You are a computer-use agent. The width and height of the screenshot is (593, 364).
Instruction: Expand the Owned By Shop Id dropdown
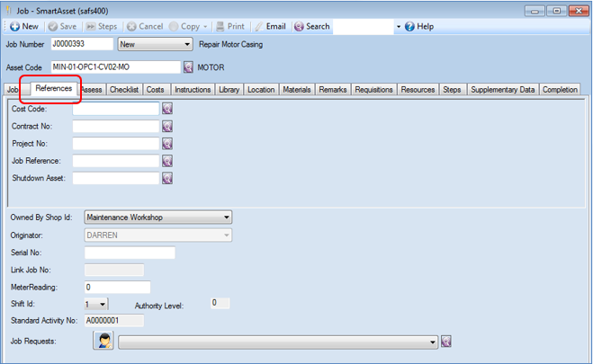click(x=158, y=218)
